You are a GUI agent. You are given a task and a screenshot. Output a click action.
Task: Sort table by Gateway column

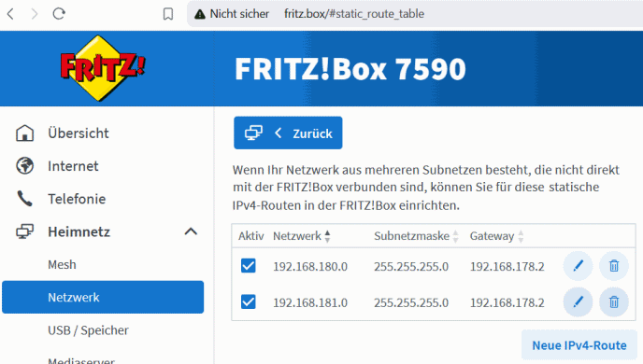point(496,236)
